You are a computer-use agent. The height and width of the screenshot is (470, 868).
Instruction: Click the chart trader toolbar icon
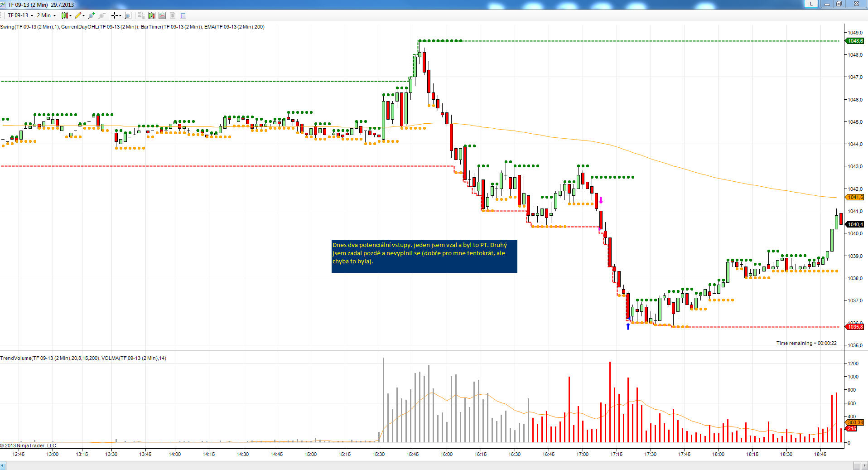point(141,15)
